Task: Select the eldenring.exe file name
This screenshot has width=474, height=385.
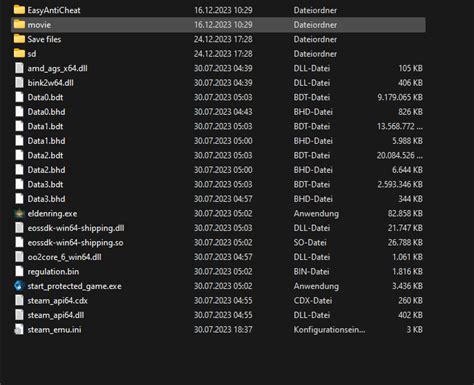Action: click(x=52, y=214)
